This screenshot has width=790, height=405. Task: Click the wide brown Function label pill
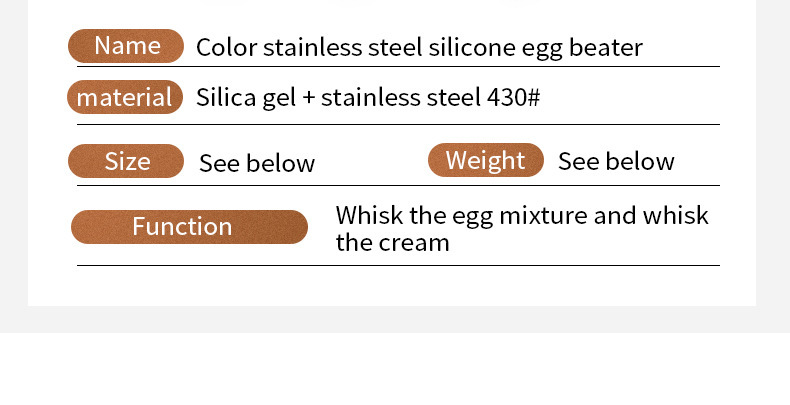coord(189,227)
